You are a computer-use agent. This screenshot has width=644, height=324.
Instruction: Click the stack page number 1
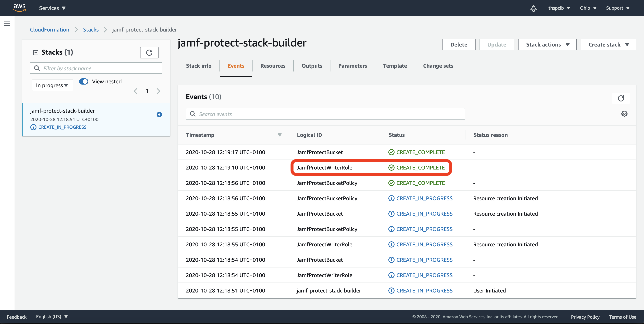coord(147,91)
